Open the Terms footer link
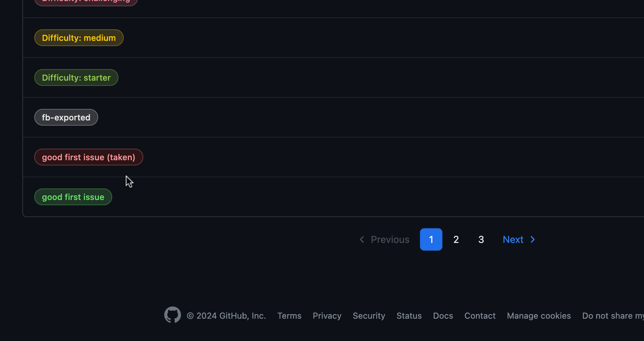Screen dimensions: 644x341 [289, 316]
